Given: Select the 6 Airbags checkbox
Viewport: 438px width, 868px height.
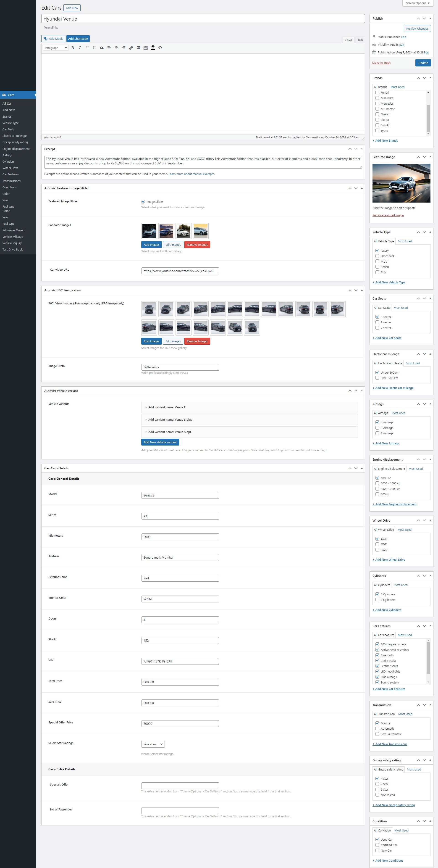Looking at the screenshot, I should tap(377, 433).
